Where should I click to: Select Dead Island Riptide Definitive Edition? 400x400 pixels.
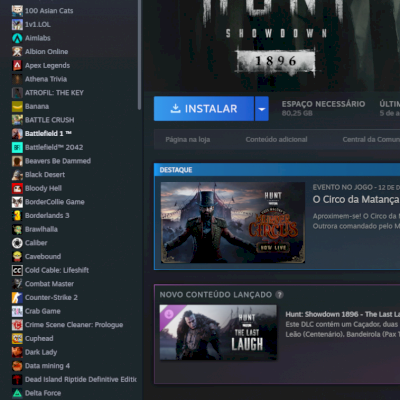(x=81, y=380)
